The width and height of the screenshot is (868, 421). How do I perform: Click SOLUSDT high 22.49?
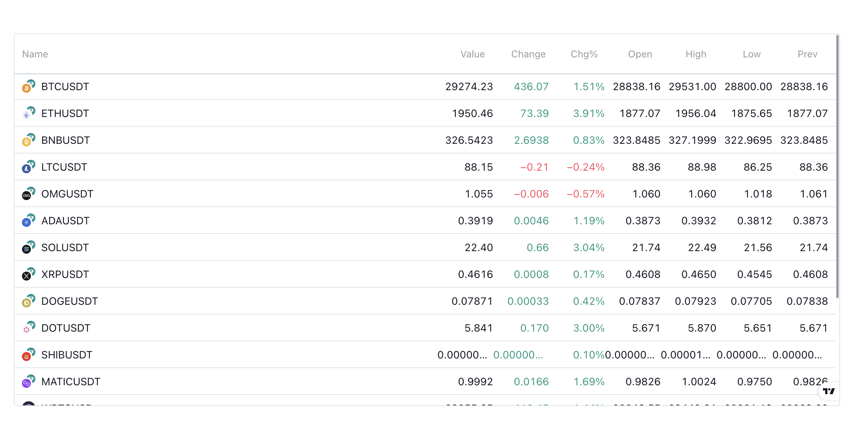tap(702, 247)
